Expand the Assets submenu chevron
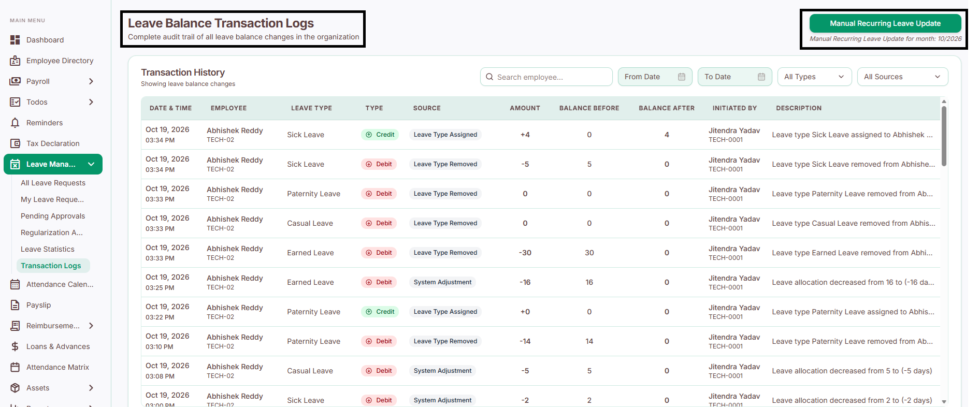980x407 pixels. pos(91,388)
